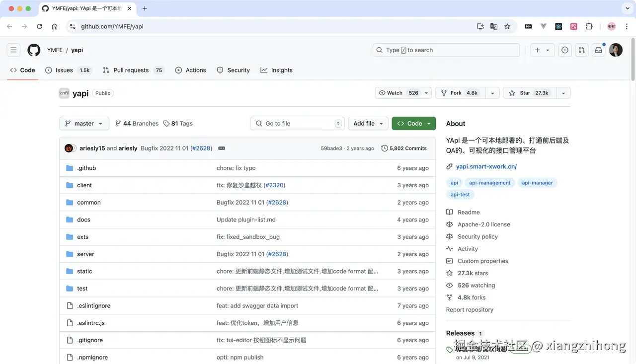Open the master branch selector
The height and width of the screenshot is (364, 636).
(84, 124)
